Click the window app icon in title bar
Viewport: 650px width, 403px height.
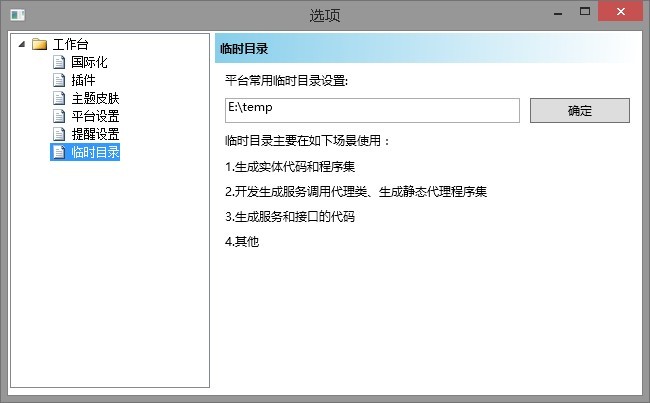point(17,15)
